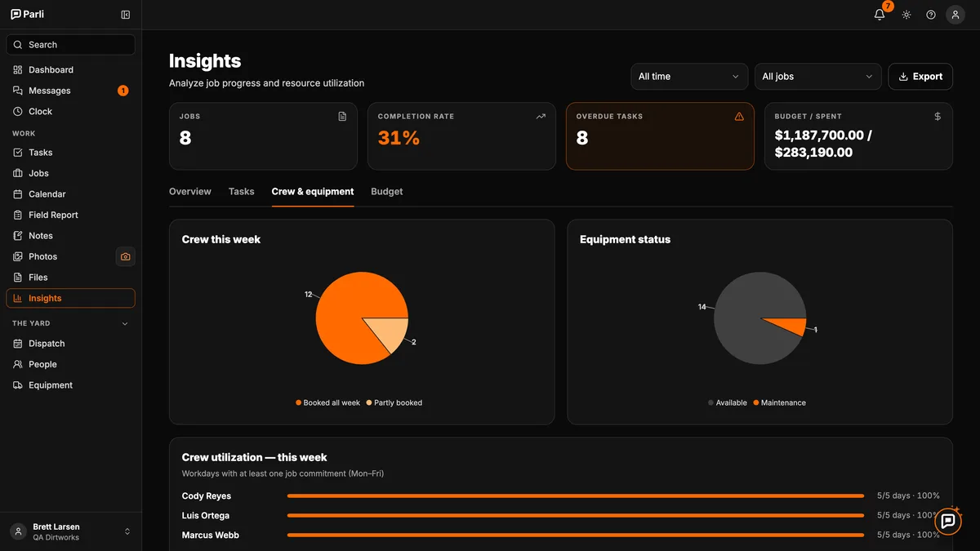Collapse the sidebar panel icon

click(125, 15)
